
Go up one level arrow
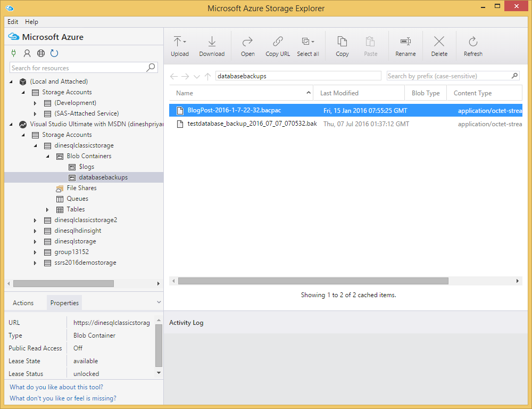(207, 77)
